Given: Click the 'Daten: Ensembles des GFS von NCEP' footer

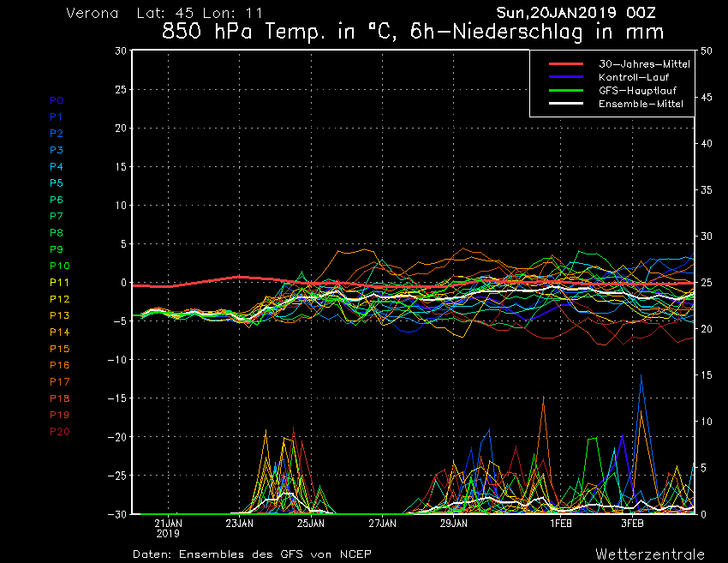Looking at the screenshot, I should (252, 554).
